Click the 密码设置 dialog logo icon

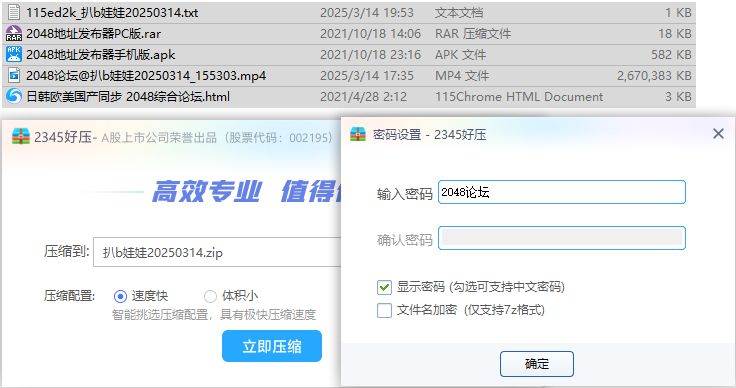point(358,135)
